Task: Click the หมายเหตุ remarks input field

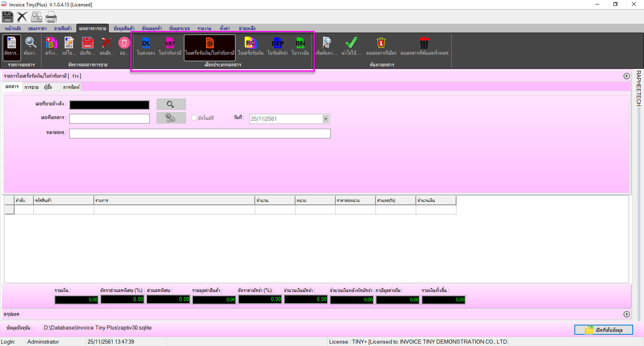Action: click(200, 134)
